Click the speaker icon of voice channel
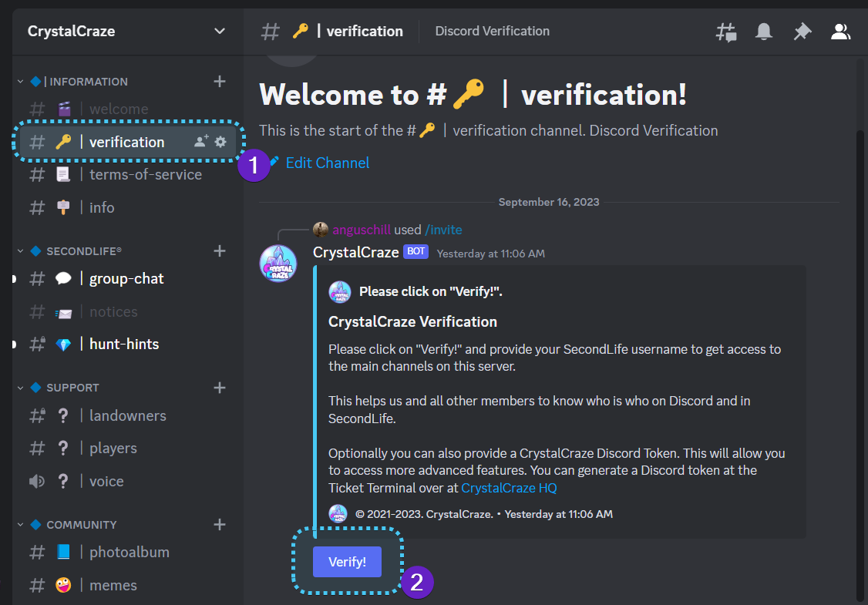Image resolution: width=868 pixels, height=605 pixels. (37, 481)
